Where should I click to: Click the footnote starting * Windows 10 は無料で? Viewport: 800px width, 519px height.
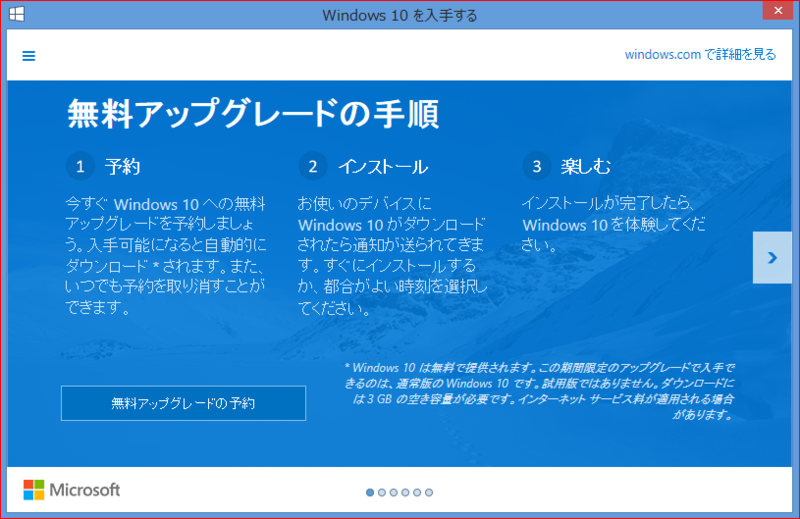539,391
